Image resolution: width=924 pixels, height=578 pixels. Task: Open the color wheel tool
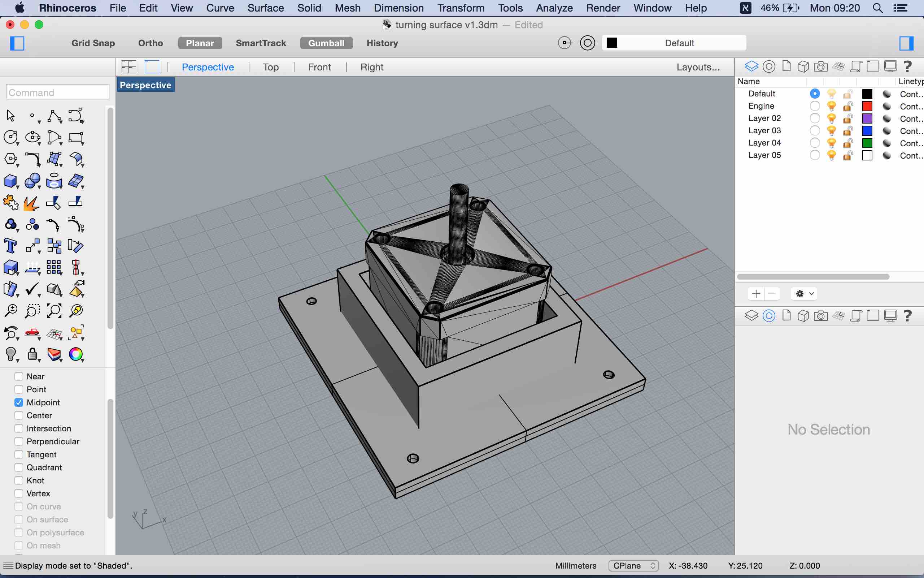76,354
